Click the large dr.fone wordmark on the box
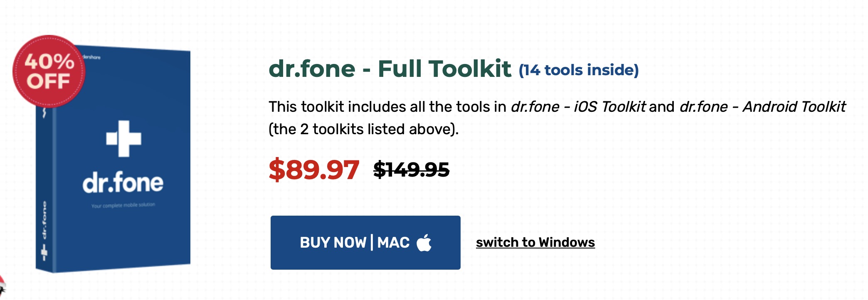868x300 pixels. [x=123, y=182]
